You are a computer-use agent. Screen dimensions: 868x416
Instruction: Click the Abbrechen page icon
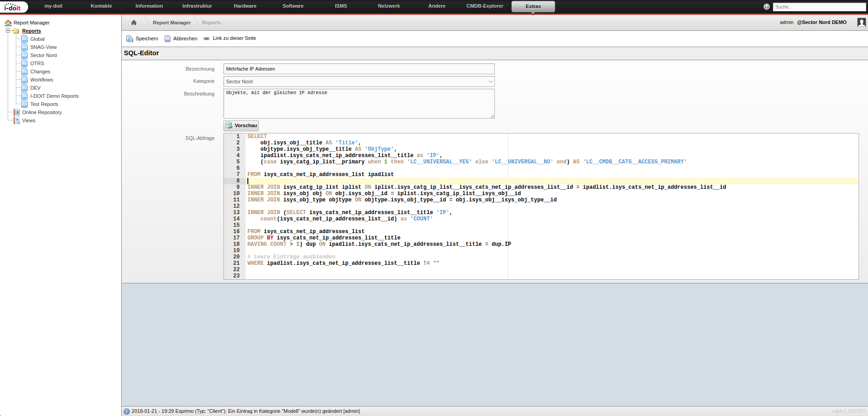(x=167, y=38)
